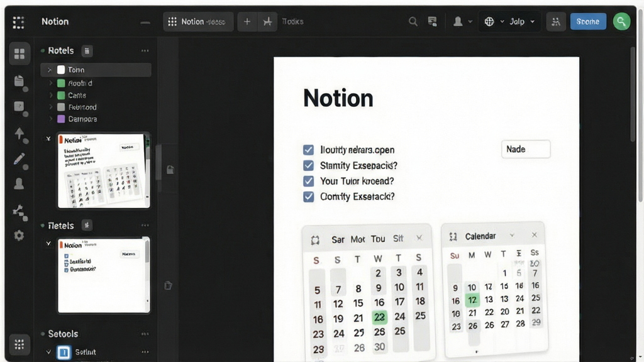The image size is (644, 362).
Task: Click the star icon beside the plus button
Action: [x=267, y=22]
